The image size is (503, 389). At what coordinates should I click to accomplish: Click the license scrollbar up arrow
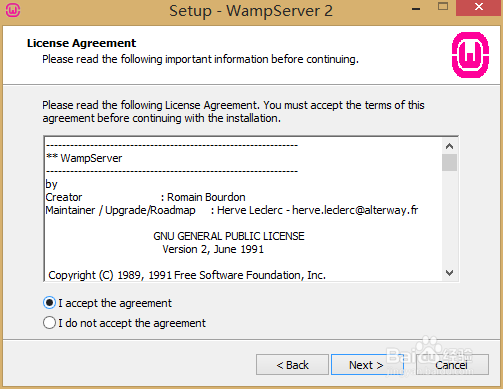(449, 146)
